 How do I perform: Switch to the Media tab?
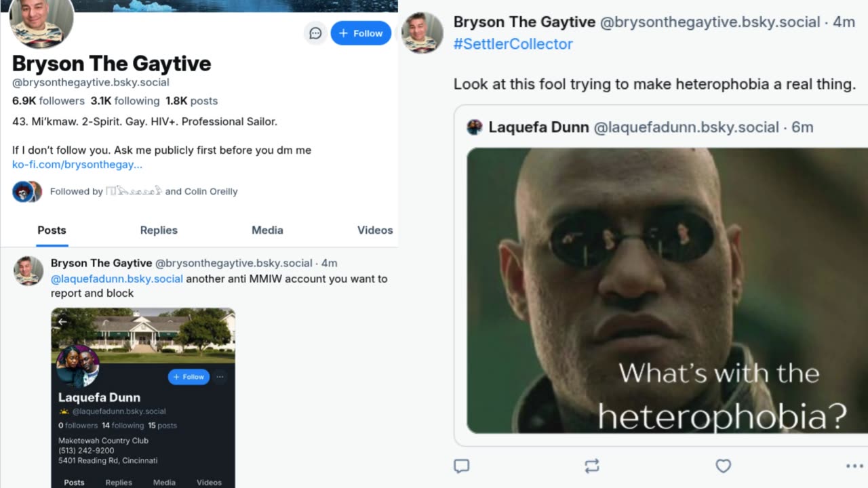coord(267,230)
